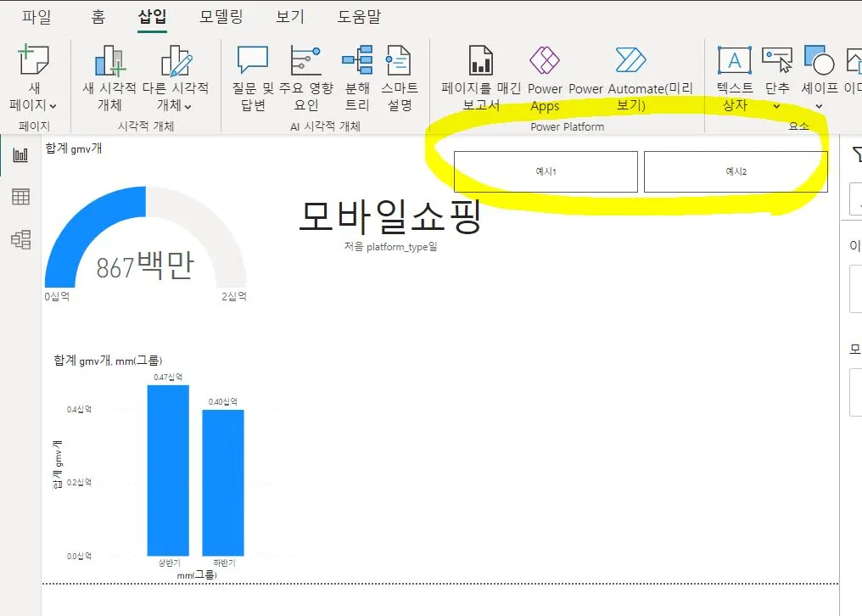This screenshot has height=616, width=862.
Task: Insert a 질문 및 답변 visual
Action: (252, 77)
